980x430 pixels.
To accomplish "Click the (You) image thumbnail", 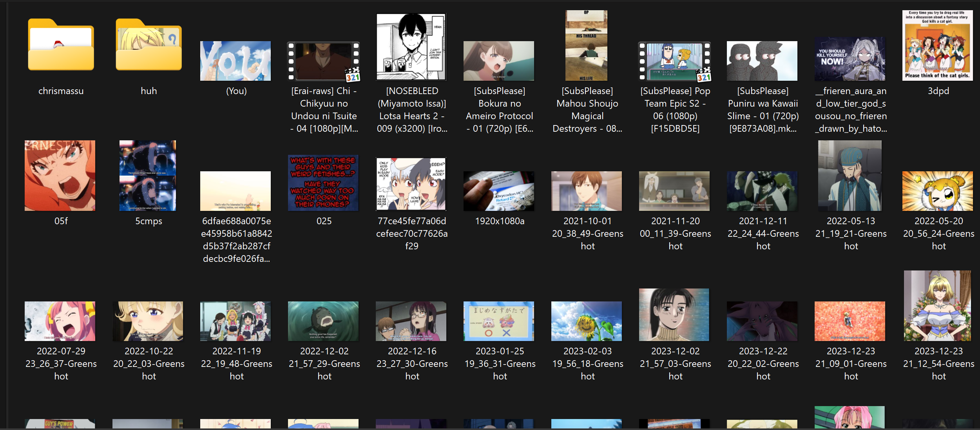I will (x=235, y=61).
